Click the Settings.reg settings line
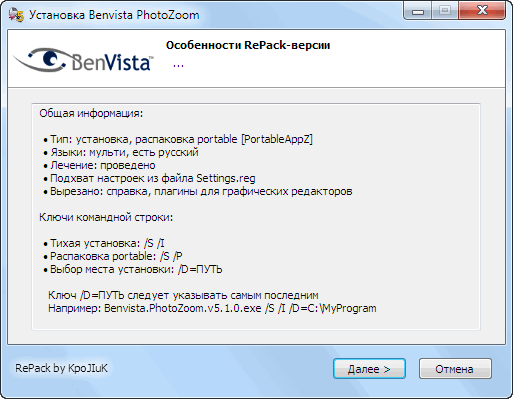 149,178
